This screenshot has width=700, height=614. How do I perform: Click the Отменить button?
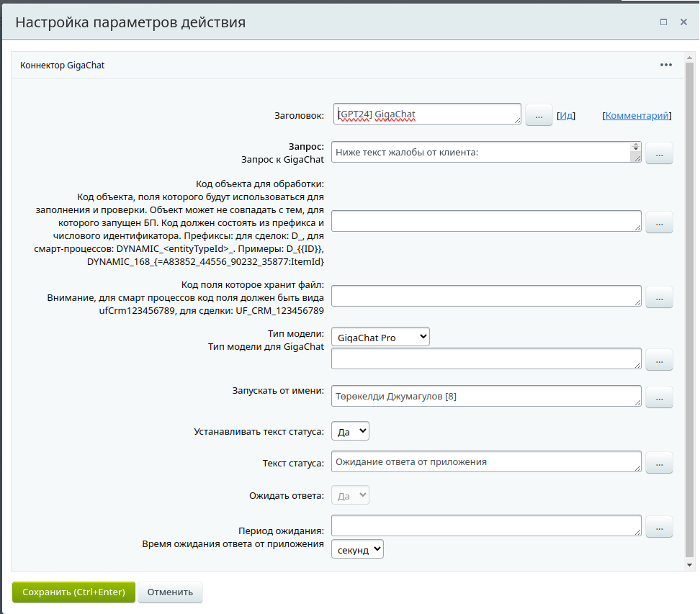click(x=170, y=592)
